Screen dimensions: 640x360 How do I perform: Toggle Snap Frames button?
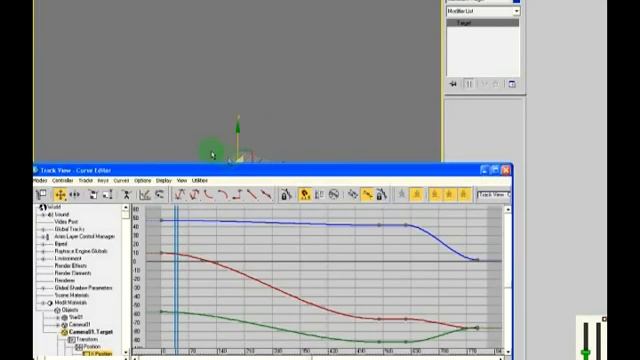[x=305, y=195]
